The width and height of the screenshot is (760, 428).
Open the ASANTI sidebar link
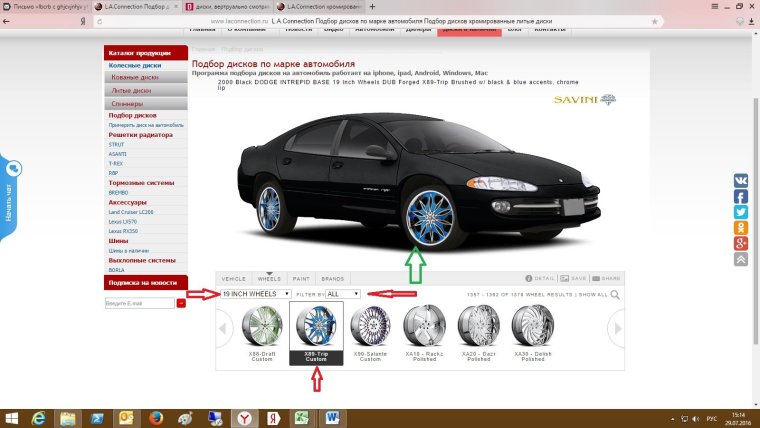click(117, 154)
